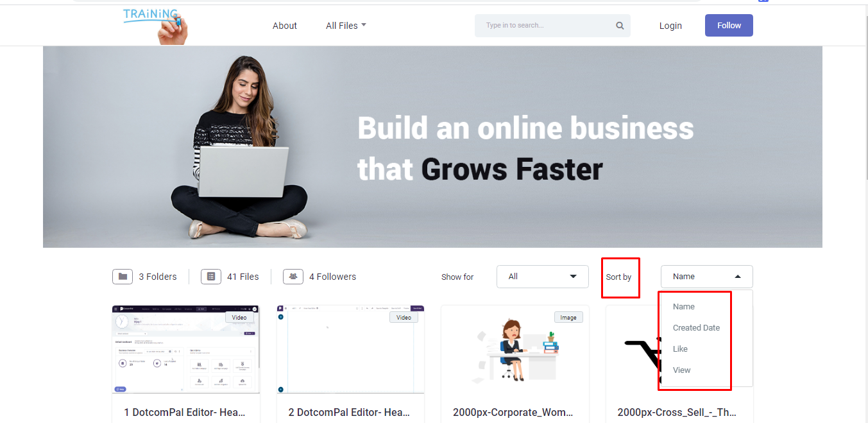
Task: Open the Login link
Action: coord(670,26)
